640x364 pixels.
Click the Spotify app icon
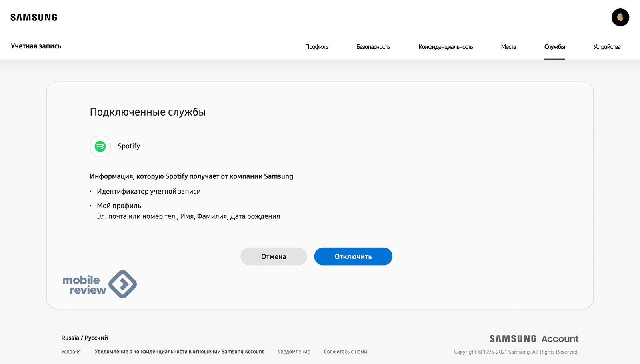[100, 146]
